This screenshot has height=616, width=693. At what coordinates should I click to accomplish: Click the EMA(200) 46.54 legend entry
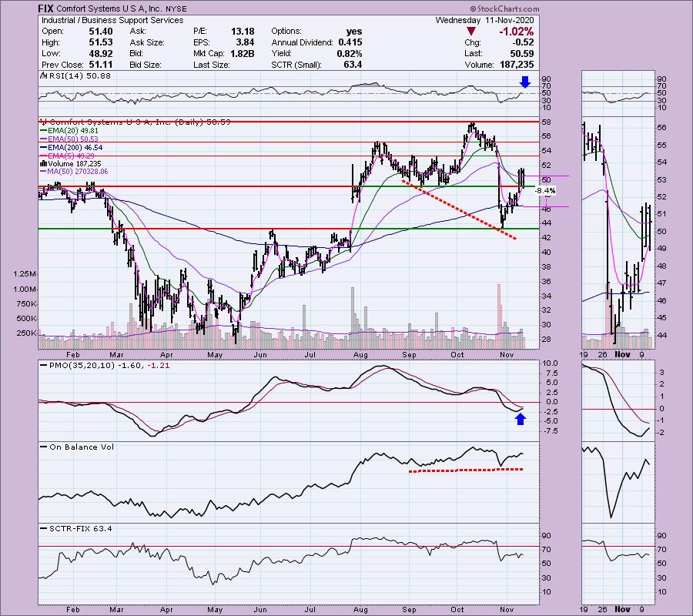[71, 148]
